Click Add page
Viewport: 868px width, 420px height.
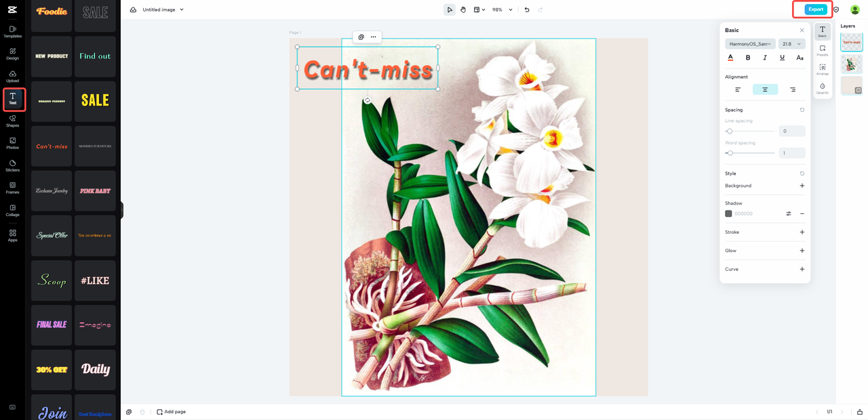pyautogui.click(x=171, y=412)
